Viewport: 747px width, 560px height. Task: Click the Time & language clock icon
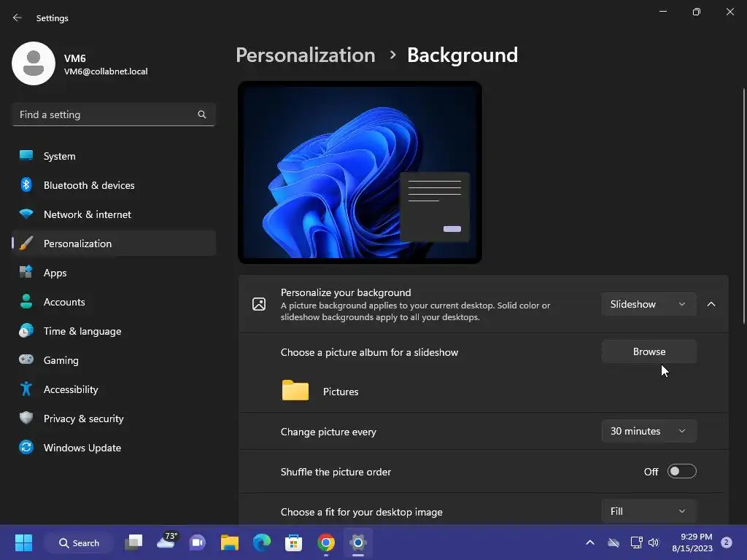coord(26,330)
